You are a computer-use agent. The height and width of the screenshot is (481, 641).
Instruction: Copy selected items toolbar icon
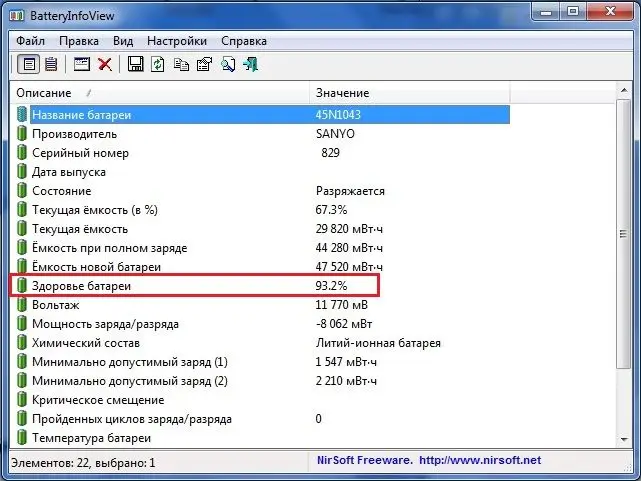[181, 65]
